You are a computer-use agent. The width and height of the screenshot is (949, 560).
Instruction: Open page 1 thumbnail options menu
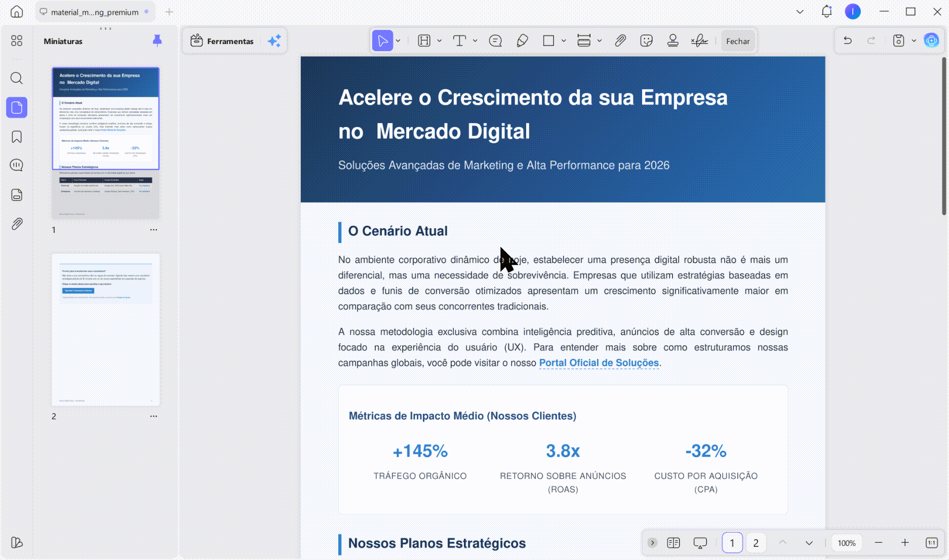click(153, 230)
